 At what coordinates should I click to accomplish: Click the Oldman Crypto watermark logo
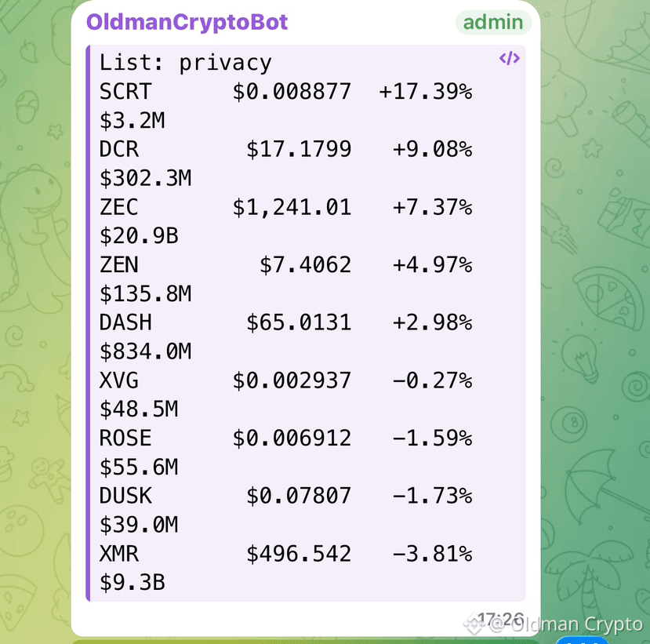(474, 624)
